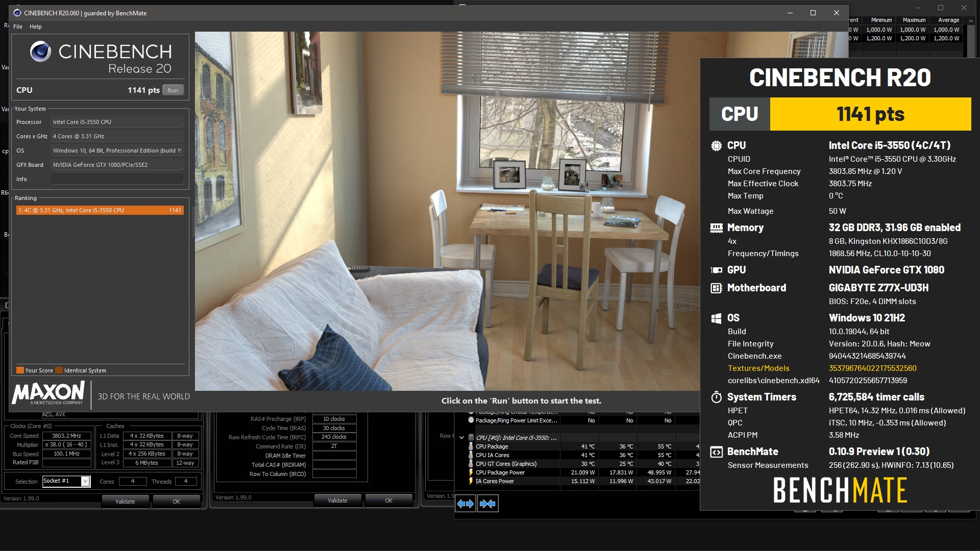Click the Max Core Frequency 3803.85 MHz value

(x=865, y=171)
